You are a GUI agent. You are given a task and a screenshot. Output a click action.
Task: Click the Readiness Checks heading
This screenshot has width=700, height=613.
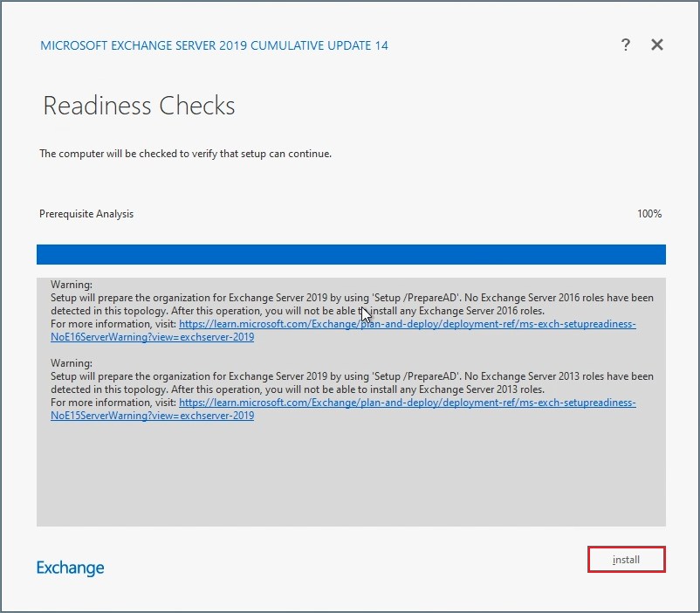point(139,106)
